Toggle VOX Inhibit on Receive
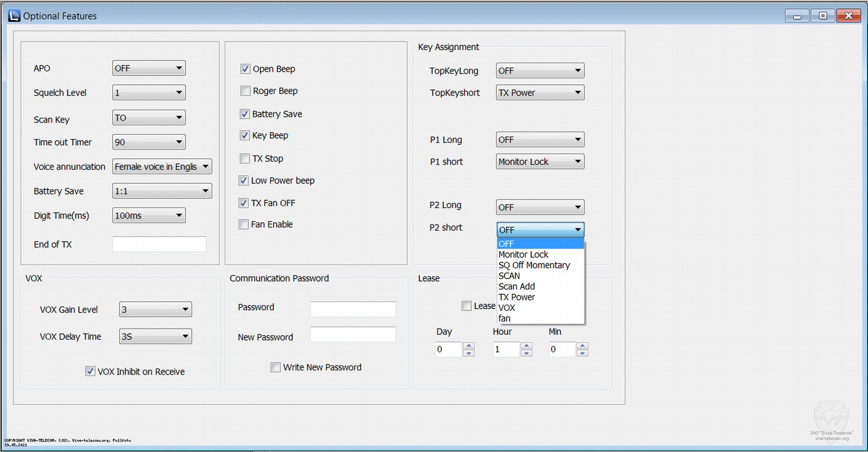Image resolution: width=868 pixels, height=452 pixels. click(90, 371)
